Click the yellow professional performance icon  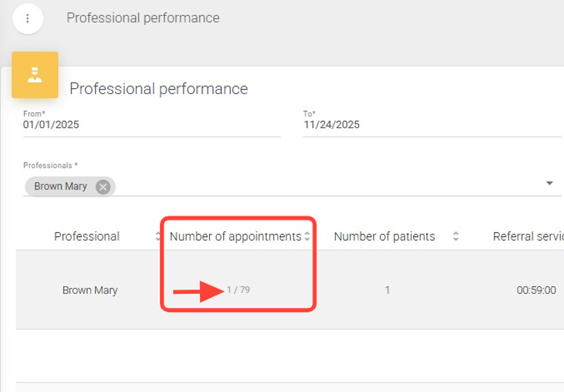coord(35,75)
